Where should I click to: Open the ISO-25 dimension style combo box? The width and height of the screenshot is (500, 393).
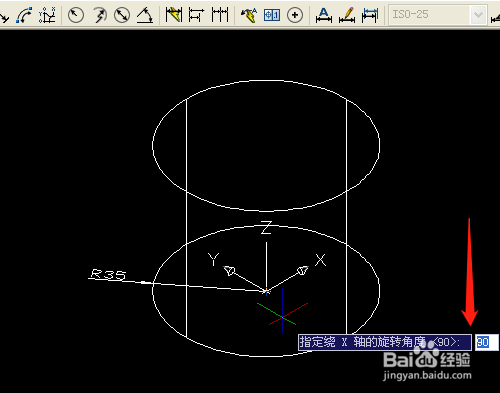point(438,15)
